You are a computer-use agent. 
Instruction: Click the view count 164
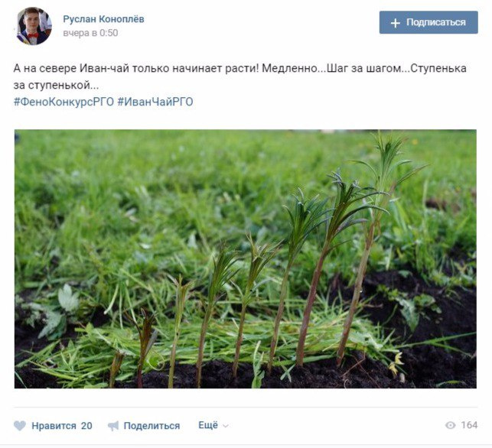click(469, 425)
